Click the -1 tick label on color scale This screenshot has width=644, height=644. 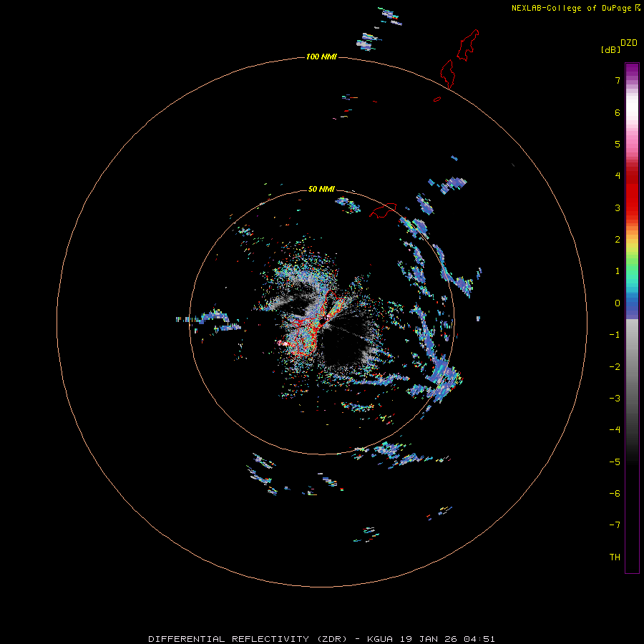pos(615,335)
